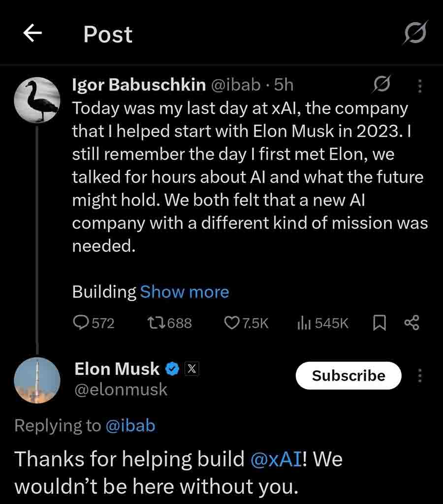The height and width of the screenshot is (504, 443).
Task: Open reply comments with 572 count
Action: tap(94, 323)
